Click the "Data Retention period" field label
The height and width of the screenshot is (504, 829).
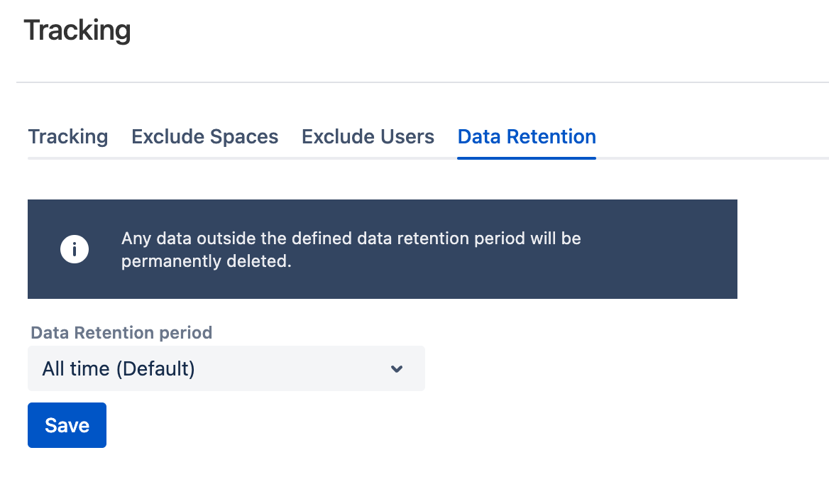(121, 333)
